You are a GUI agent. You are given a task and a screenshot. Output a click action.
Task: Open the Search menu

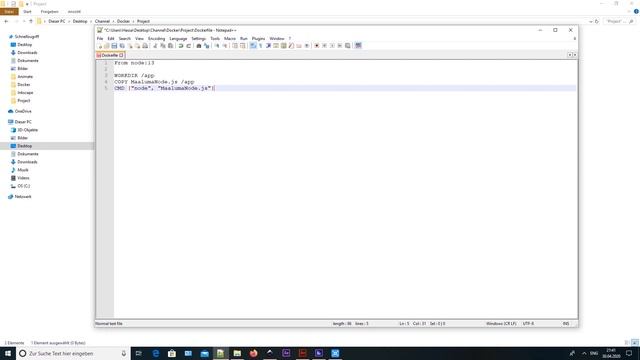124,38
